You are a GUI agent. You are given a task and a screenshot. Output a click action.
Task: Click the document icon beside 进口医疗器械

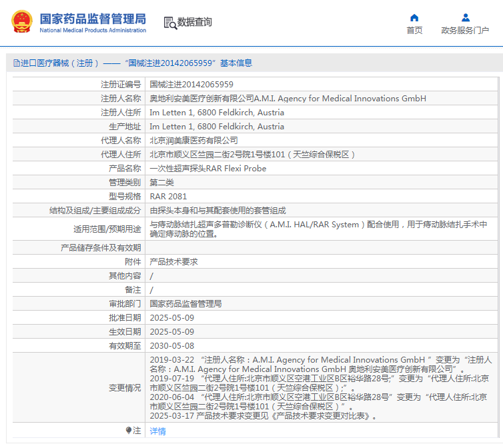click(17, 63)
